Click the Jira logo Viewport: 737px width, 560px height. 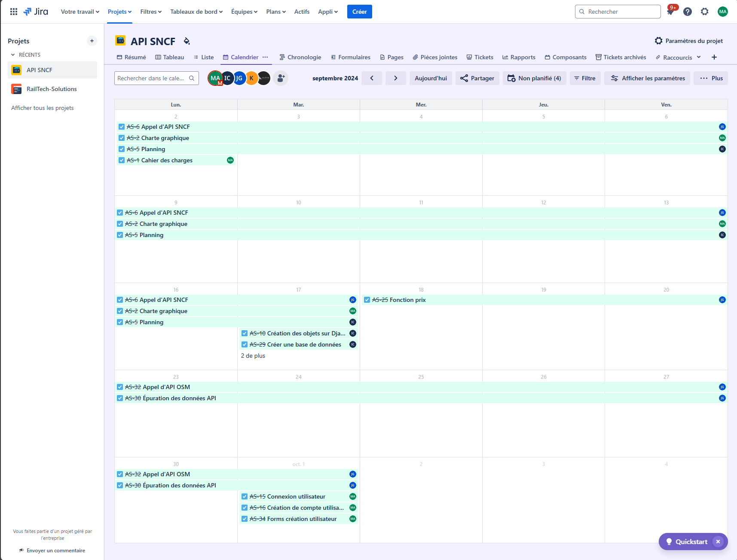36,12
